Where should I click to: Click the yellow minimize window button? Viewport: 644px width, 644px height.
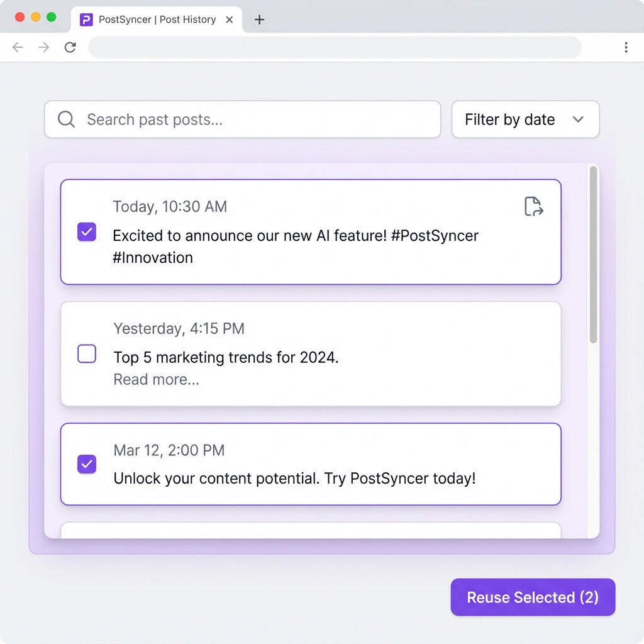36,17
